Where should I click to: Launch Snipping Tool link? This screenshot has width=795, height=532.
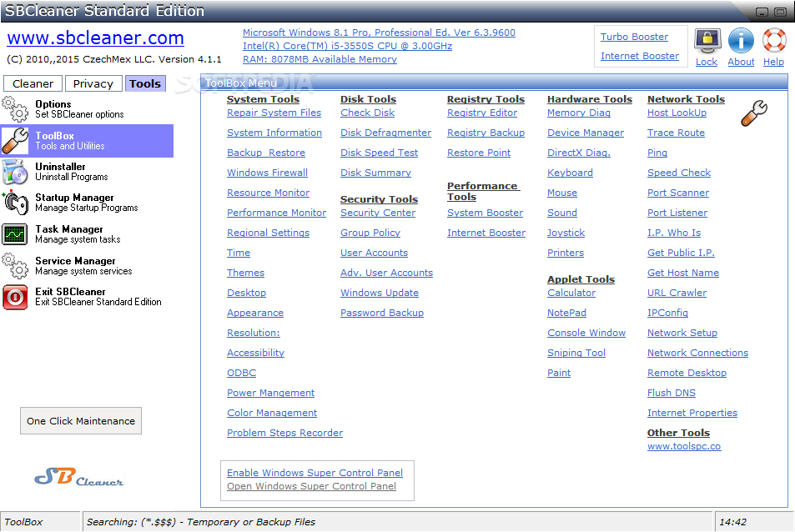[576, 353]
